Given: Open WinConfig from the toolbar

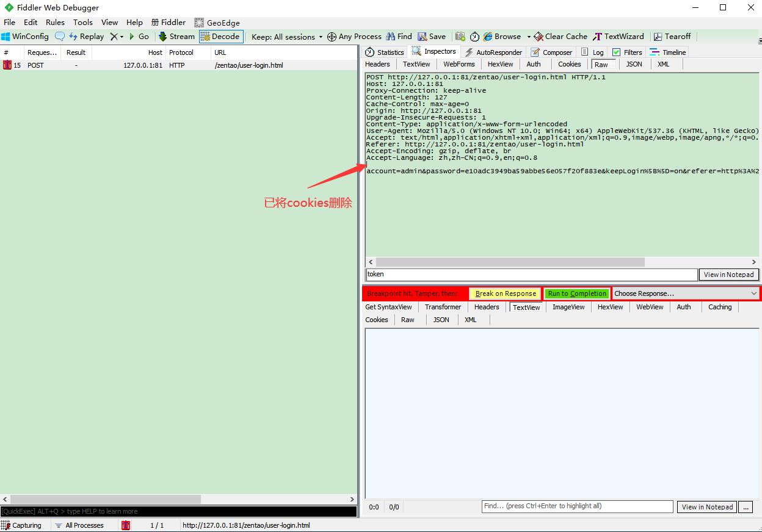Looking at the screenshot, I should (25, 37).
